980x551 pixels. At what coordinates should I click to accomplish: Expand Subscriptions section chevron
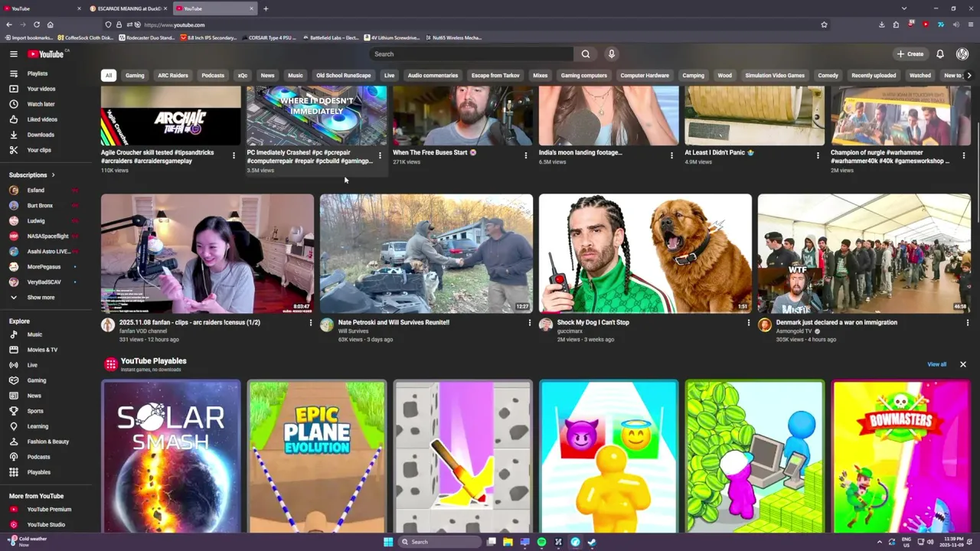click(53, 175)
